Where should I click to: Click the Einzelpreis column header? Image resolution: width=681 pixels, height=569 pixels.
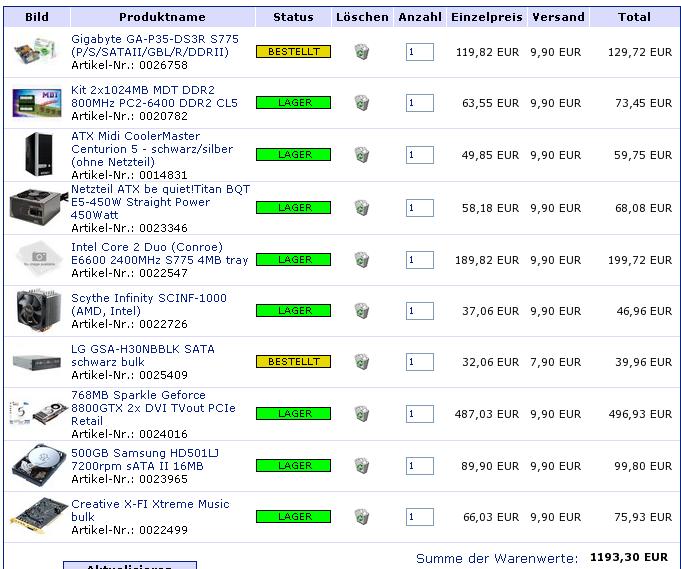pos(486,17)
